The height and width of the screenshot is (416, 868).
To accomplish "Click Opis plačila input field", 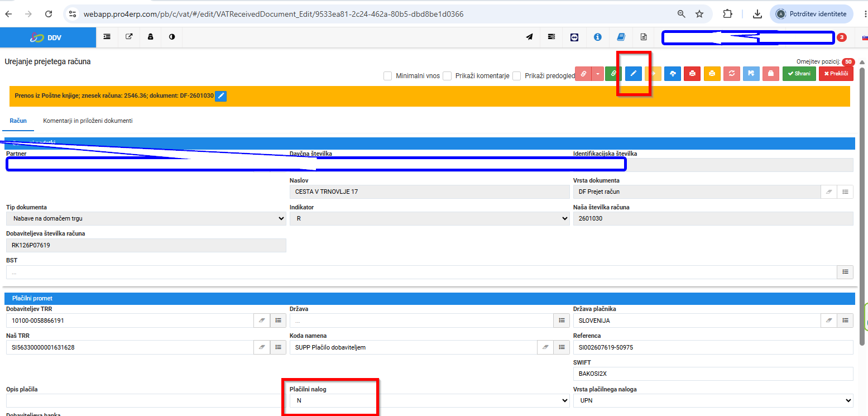I will [x=146, y=400].
